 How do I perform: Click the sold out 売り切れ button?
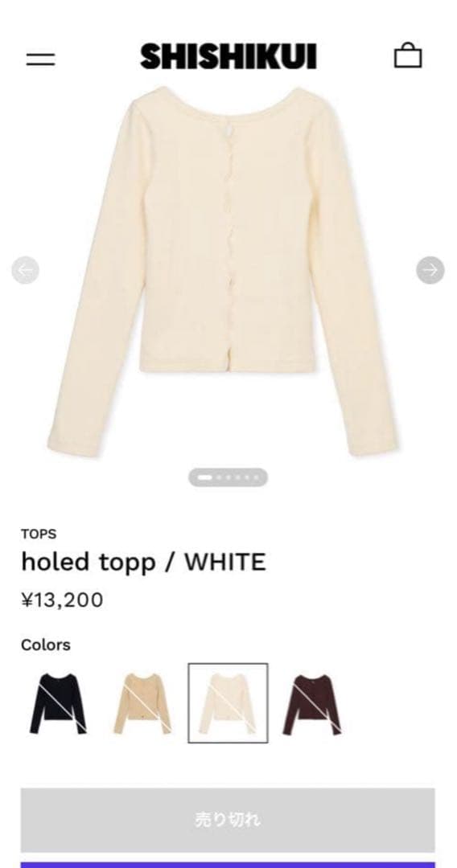[228, 820]
